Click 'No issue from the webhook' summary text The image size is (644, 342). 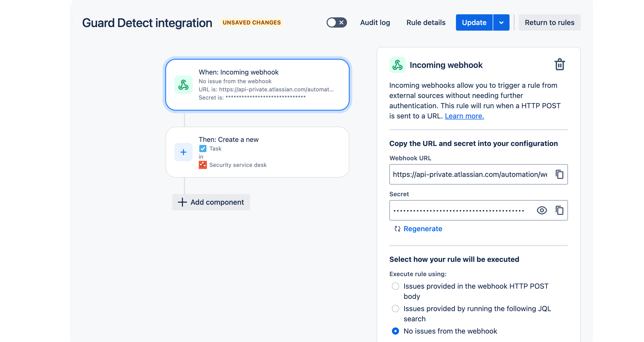click(235, 81)
